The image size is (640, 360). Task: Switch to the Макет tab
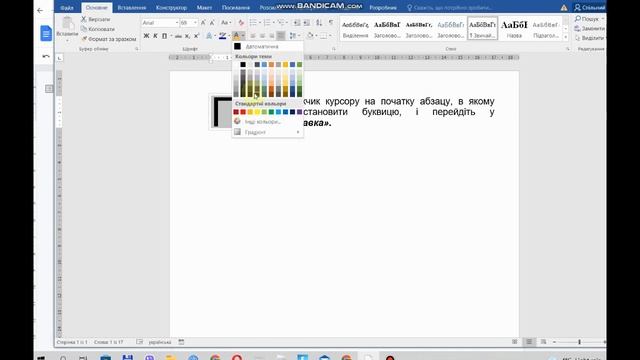pos(204,8)
